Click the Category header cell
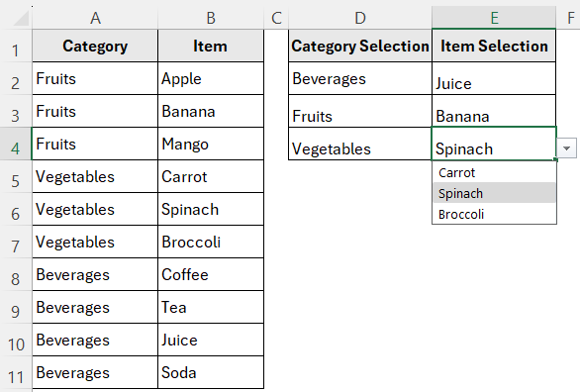580x392 pixels. 95,46
